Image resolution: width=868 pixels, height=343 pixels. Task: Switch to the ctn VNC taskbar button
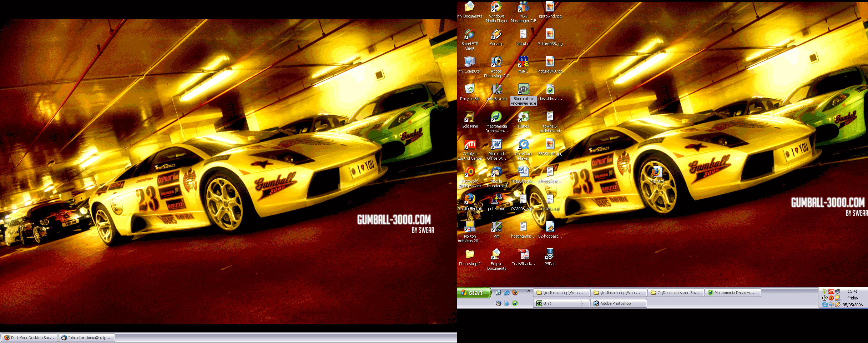point(561,303)
